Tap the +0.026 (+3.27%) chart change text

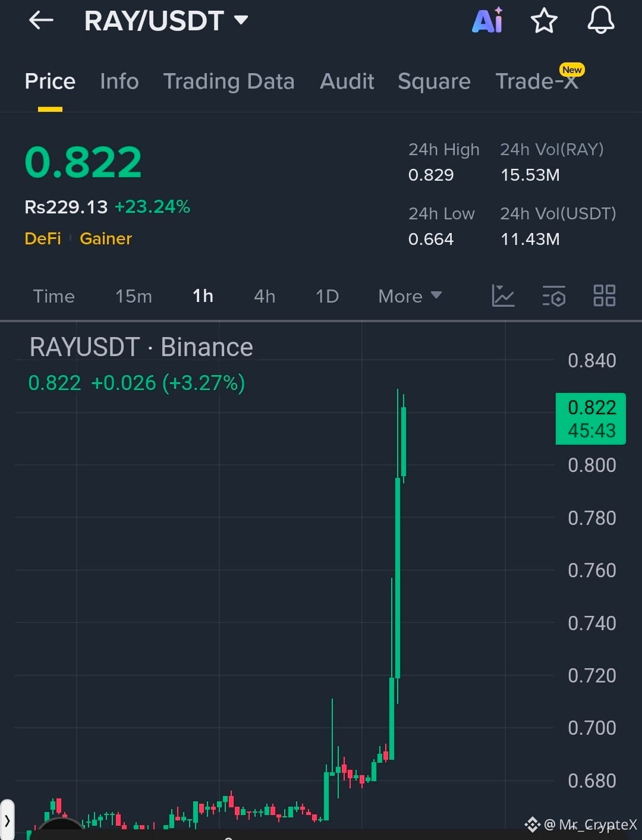[x=168, y=383]
